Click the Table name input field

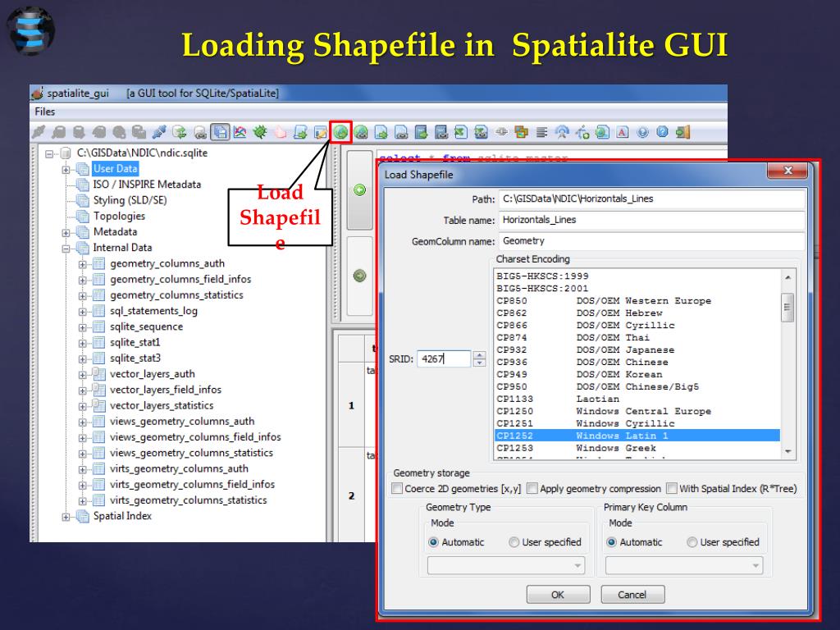(x=651, y=220)
